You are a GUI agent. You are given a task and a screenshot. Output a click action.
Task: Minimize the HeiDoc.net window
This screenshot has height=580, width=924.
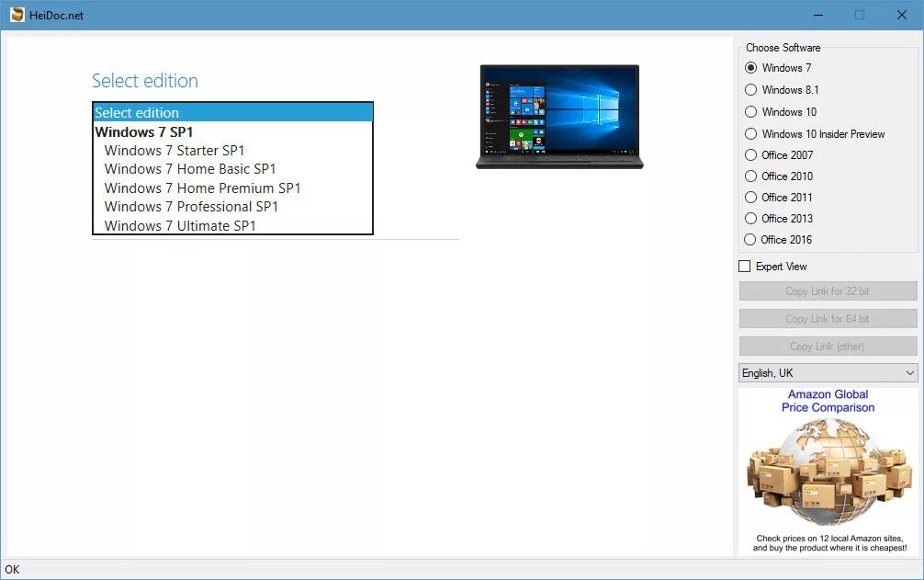(x=818, y=15)
